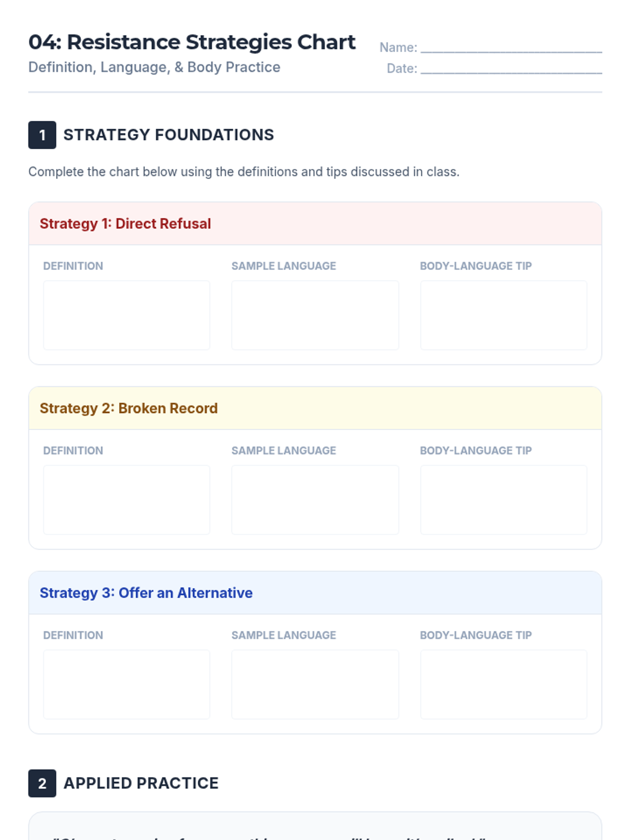Image resolution: width=630 pixels, height=840 pixels.
Task: Click the Offer an Alternative Definition box
Action: [127, 685]
